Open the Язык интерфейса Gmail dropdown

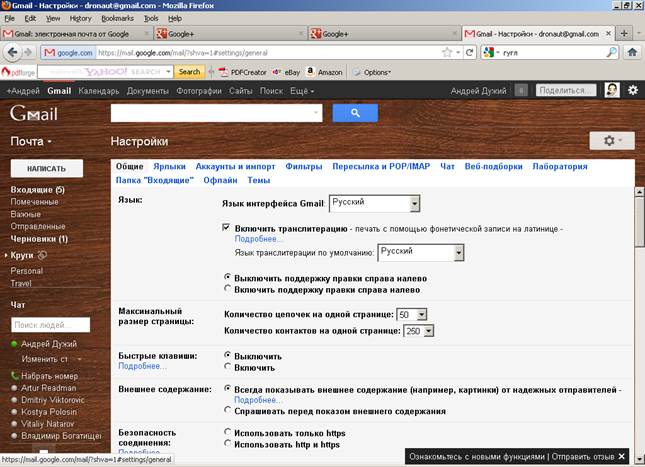point(374,203)
